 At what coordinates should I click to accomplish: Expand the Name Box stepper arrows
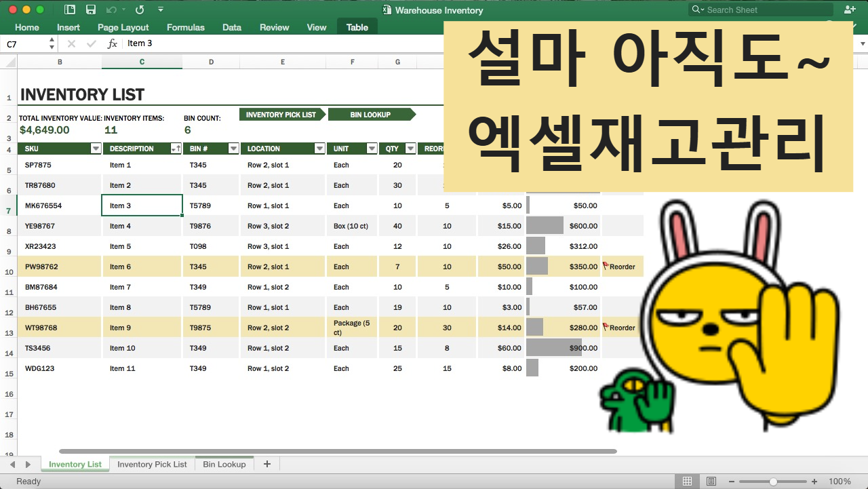tap(52, 43)
